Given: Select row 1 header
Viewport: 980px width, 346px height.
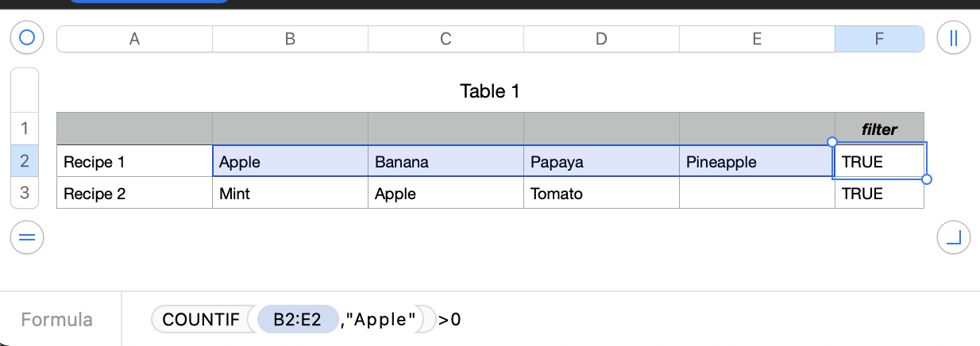Looking at the screenshot, I should (x=24, y=129).
